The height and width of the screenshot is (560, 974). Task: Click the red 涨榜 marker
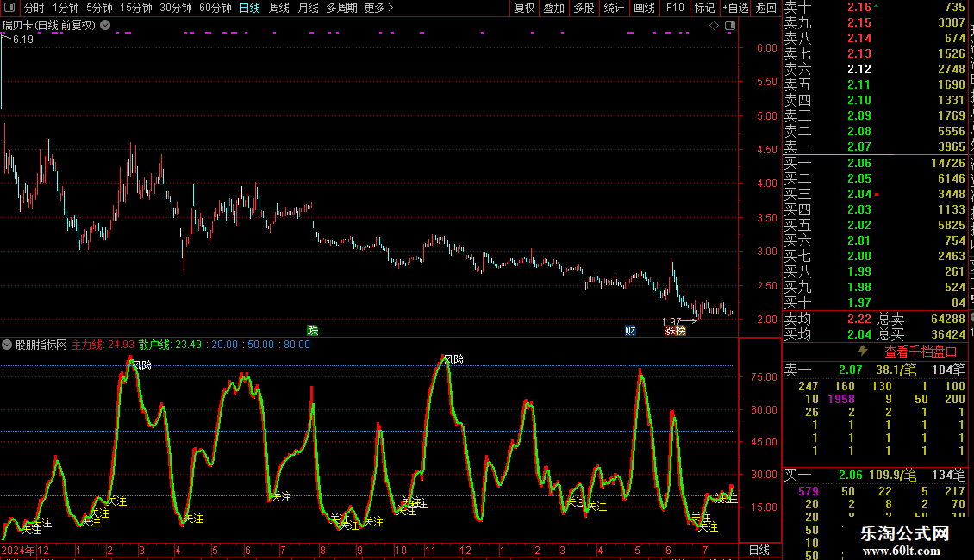(675, 330)
